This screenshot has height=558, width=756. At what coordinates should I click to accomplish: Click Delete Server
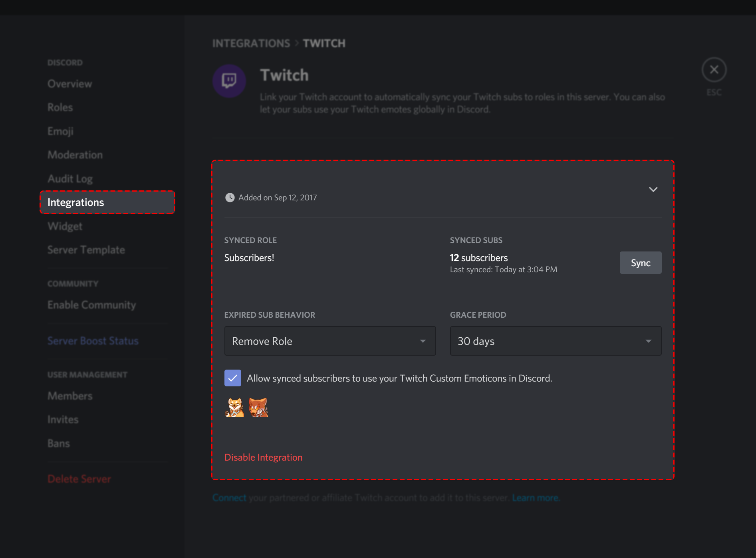(x=79, y=479)
